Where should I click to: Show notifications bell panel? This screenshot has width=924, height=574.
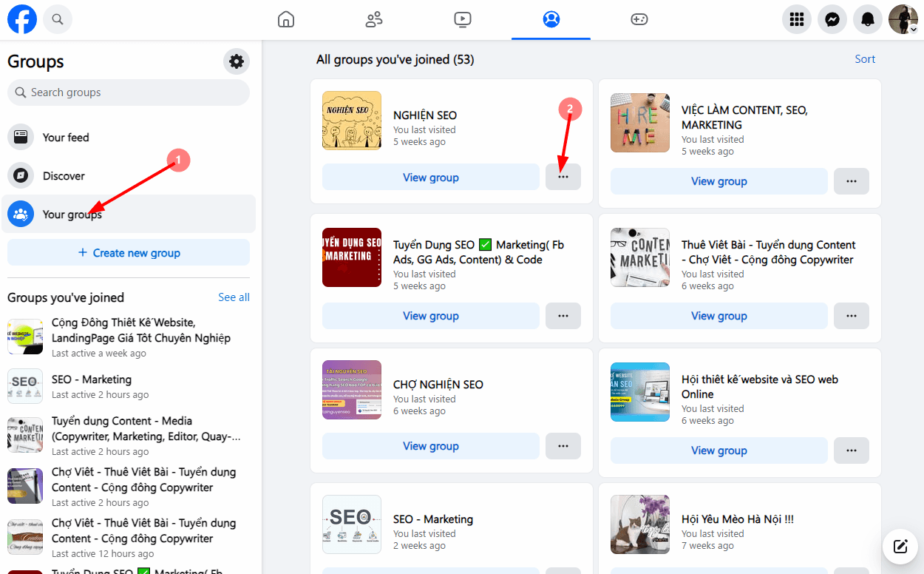868,20
